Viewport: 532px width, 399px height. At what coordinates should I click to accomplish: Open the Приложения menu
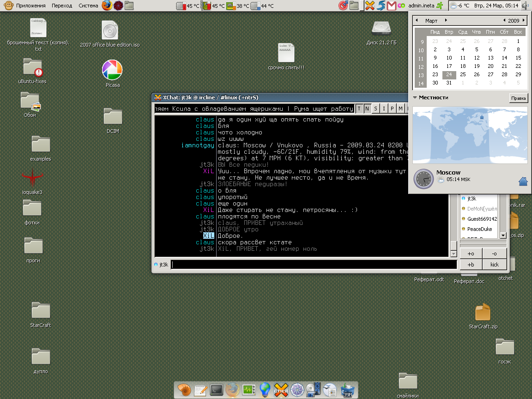point(30,6)
